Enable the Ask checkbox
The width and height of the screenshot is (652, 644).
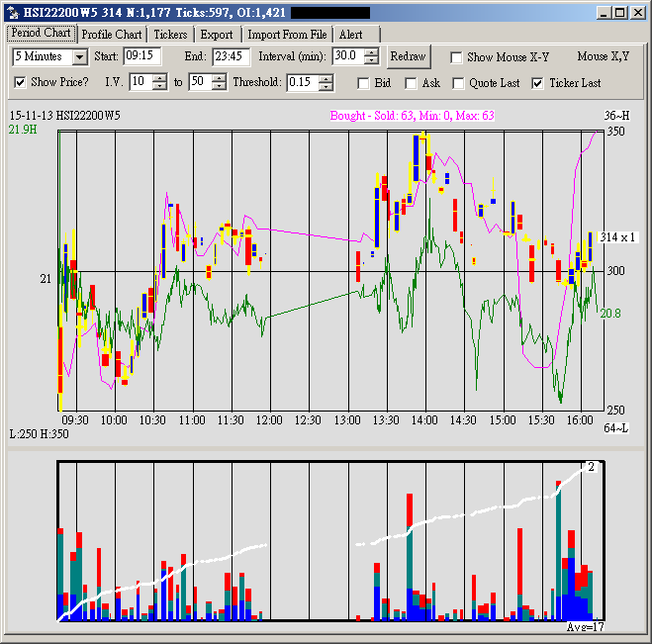tap(411, 83)
